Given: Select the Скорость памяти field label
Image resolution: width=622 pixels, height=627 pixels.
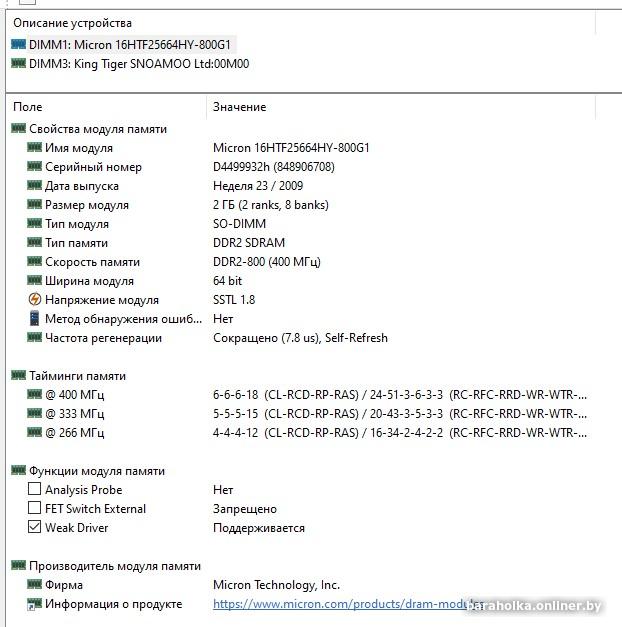Looking at the screenshot, I should (x=92, y=262).
